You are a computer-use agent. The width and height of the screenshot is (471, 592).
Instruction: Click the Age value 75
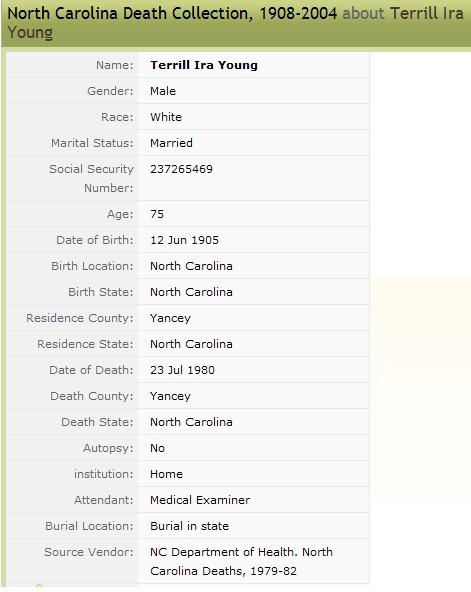click(157, 214)
